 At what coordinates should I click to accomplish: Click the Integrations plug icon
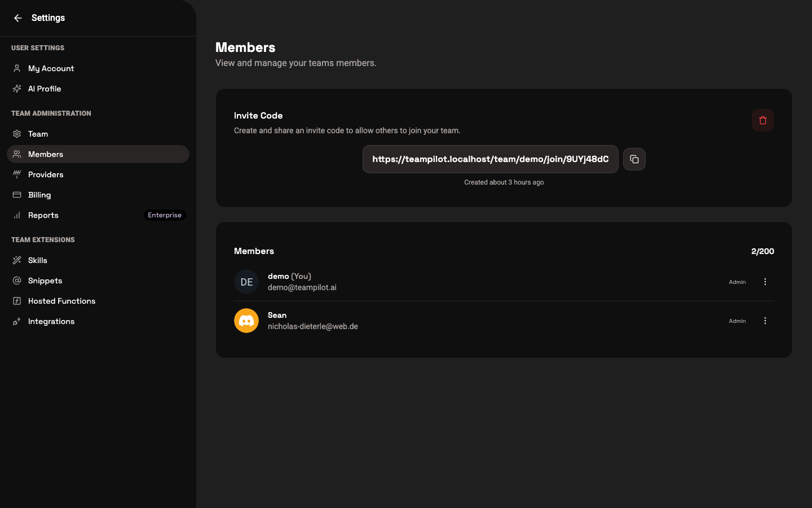17,321
